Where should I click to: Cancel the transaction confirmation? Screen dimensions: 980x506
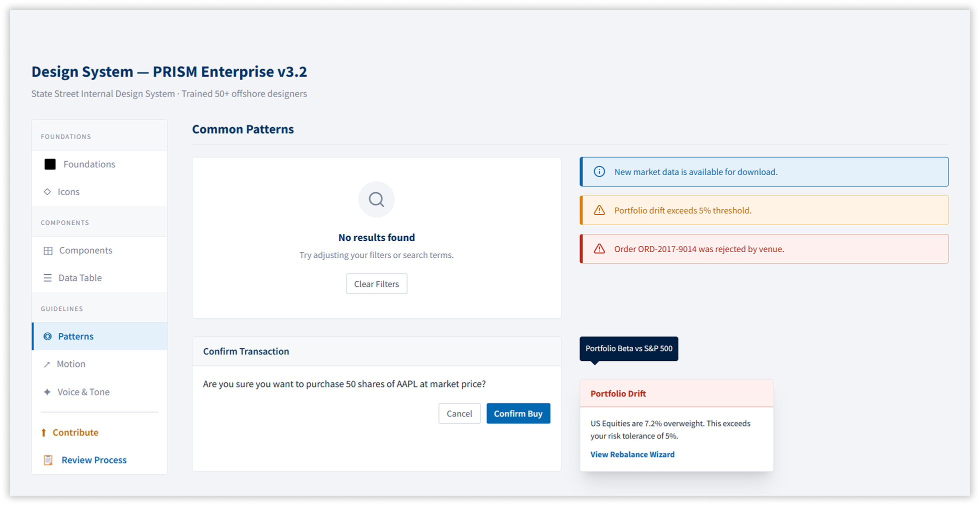click(459, 413)
